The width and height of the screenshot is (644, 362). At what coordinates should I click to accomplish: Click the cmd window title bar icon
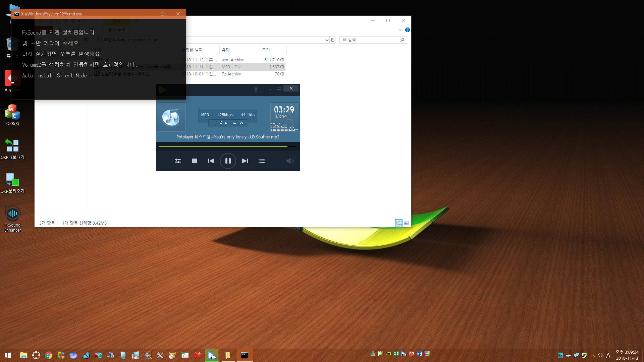[x=16, y=14]
